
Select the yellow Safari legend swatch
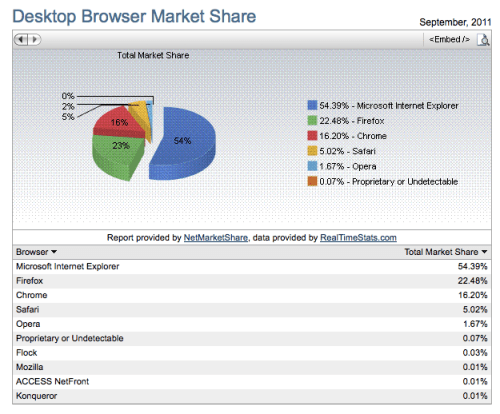pos(312,151)
